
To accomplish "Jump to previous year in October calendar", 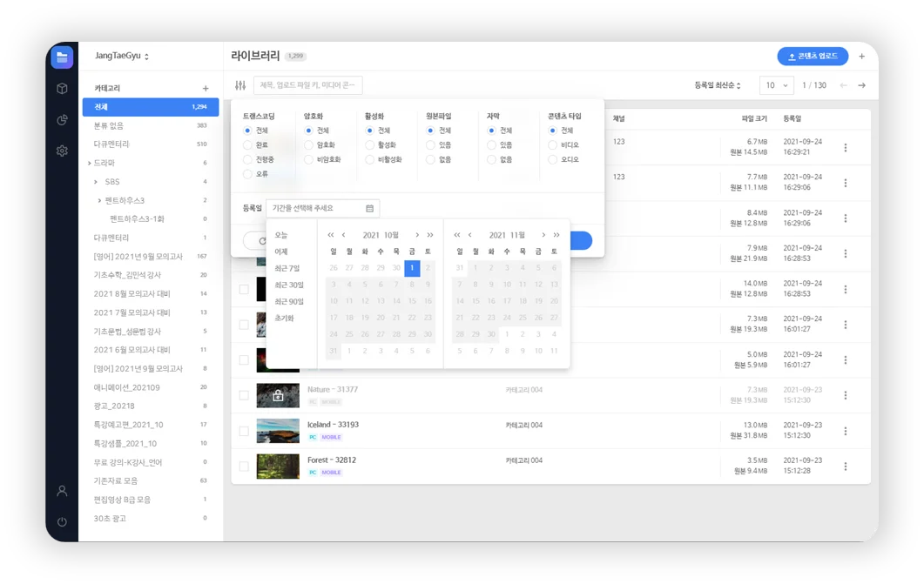I will [331, 235].
